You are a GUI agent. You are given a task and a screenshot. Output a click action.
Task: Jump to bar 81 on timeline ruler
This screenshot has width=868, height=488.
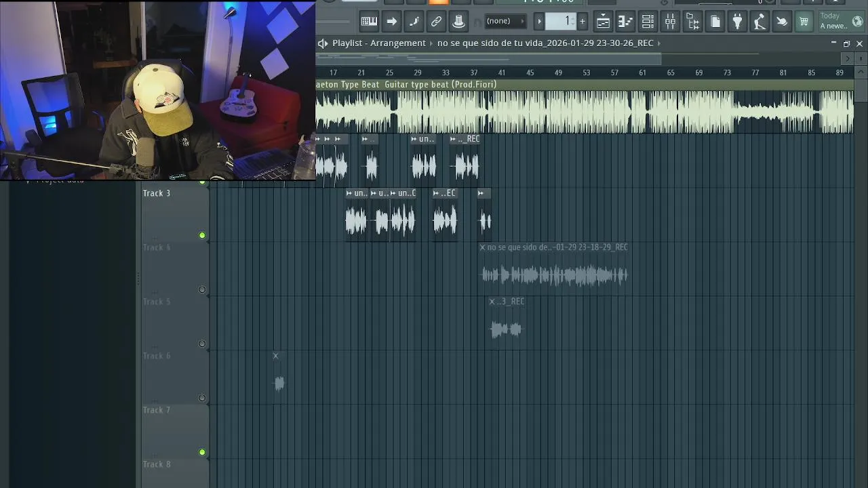[x=783, y=73]
